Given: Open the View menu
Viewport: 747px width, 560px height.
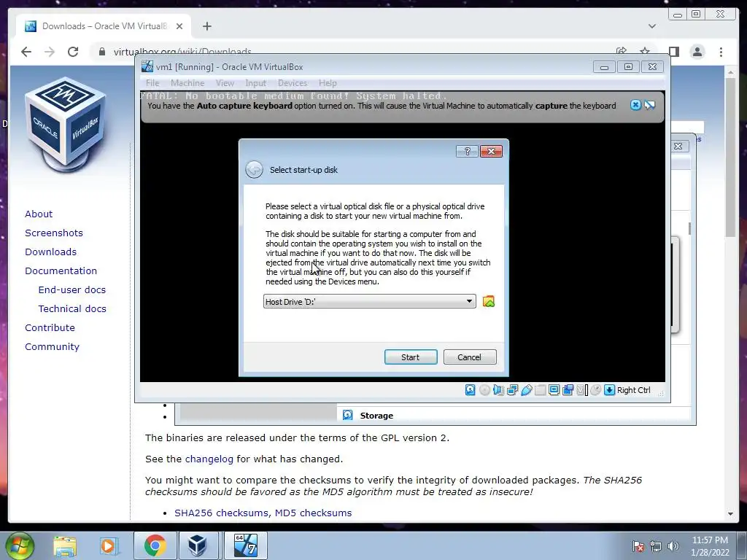Looking at the screenshot, I should tap(225, 83).
